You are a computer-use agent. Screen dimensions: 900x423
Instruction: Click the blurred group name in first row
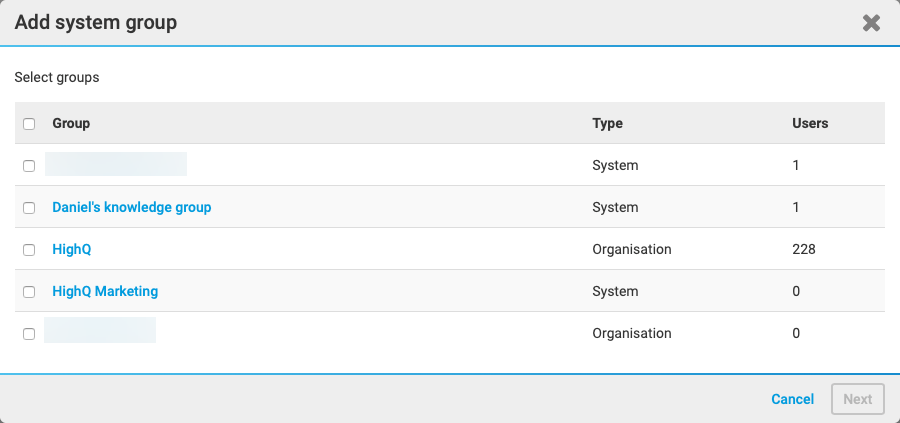(116, 165)
